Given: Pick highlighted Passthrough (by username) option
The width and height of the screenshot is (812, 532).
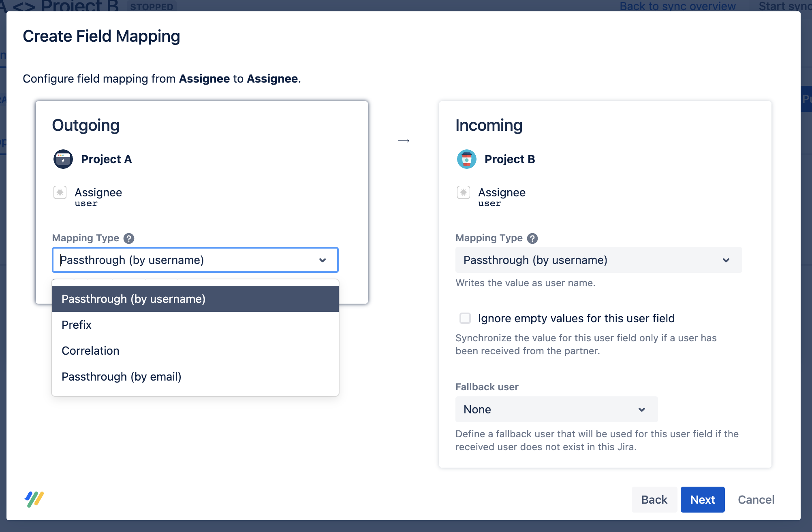Looking at the screenshot, I should 133,299.
